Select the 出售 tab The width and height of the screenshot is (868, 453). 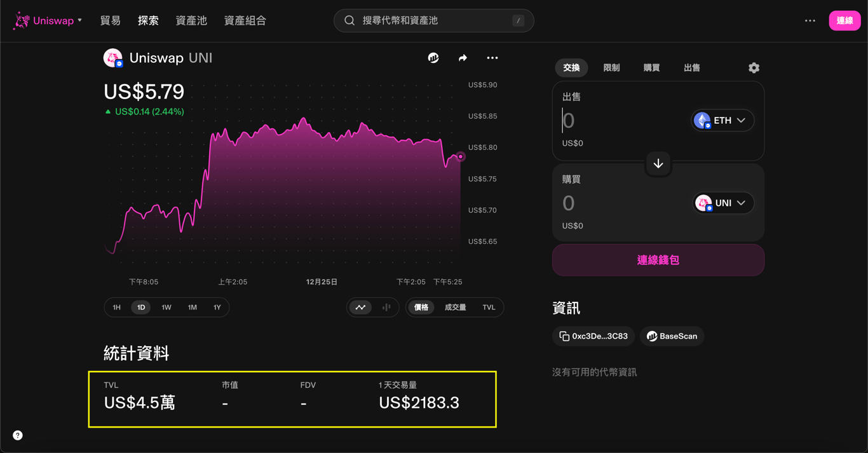click(692, 67)
